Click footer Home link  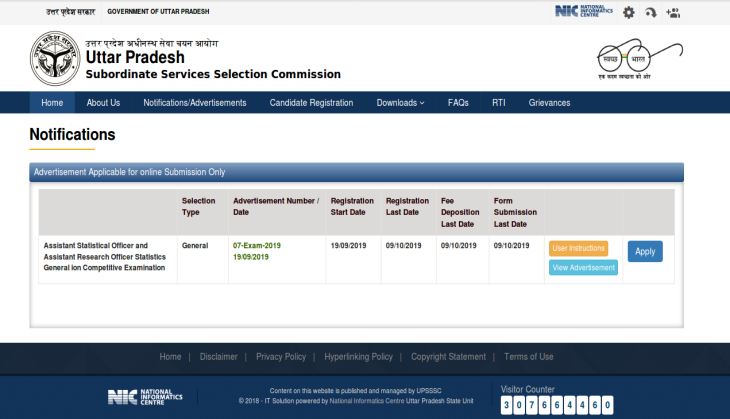(170, 357)
